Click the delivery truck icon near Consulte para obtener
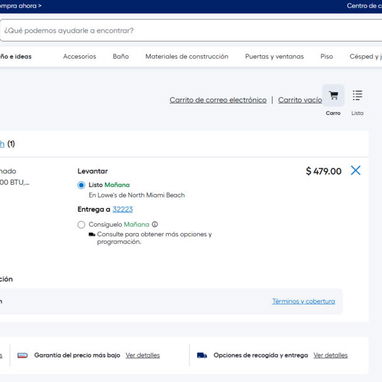The height and width of the screenshot is (382, 382). [92, 234]
